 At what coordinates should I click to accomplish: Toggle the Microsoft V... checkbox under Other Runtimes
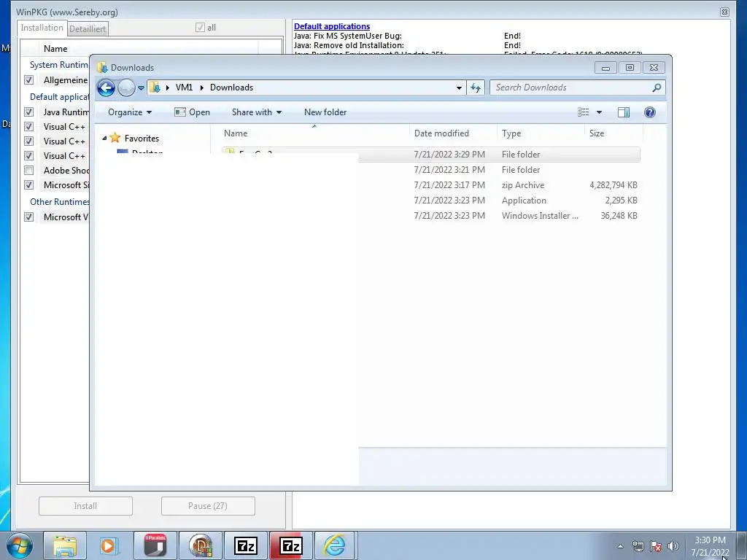coord(28,217)
